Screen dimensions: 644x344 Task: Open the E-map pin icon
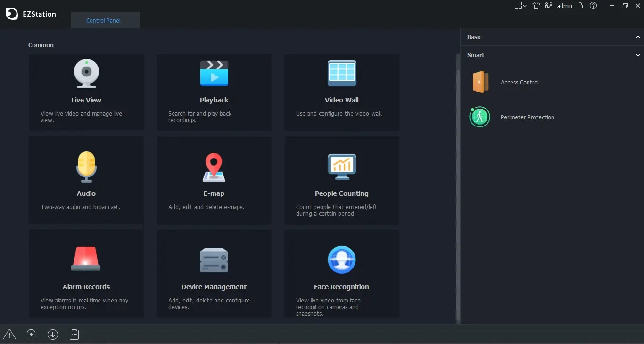(214, 167)
